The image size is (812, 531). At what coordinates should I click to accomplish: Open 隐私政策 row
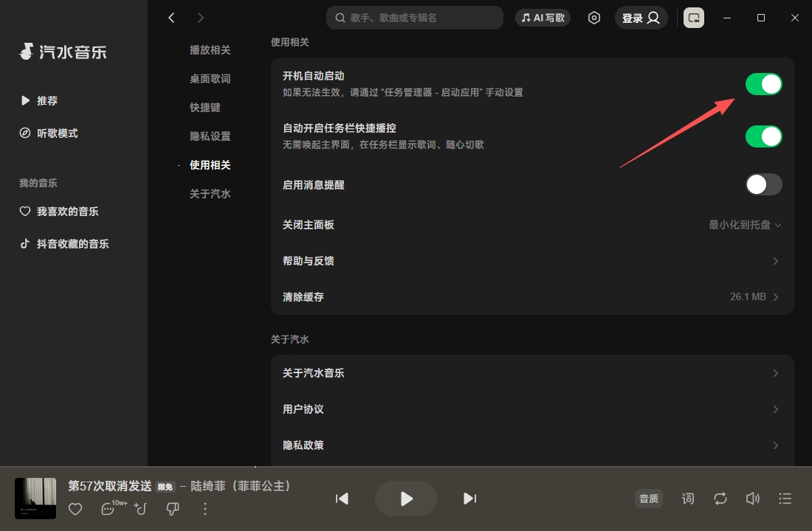[x=531, y=445]
